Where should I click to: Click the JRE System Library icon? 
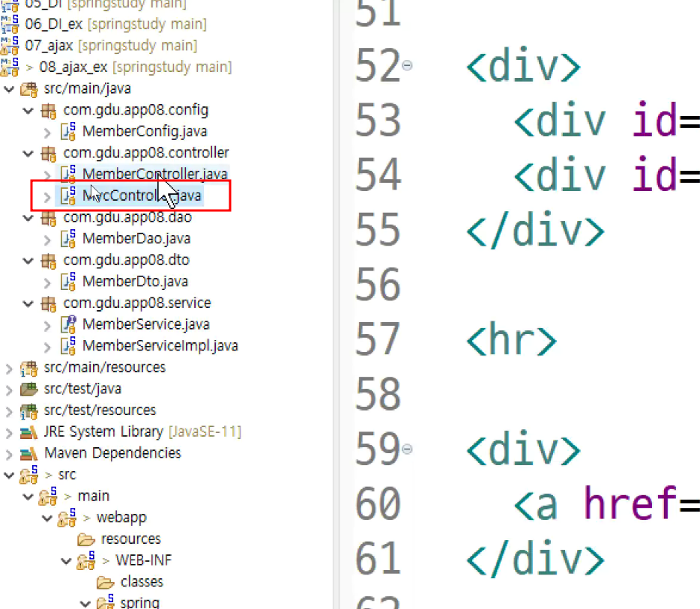click(x=29, y=432)
